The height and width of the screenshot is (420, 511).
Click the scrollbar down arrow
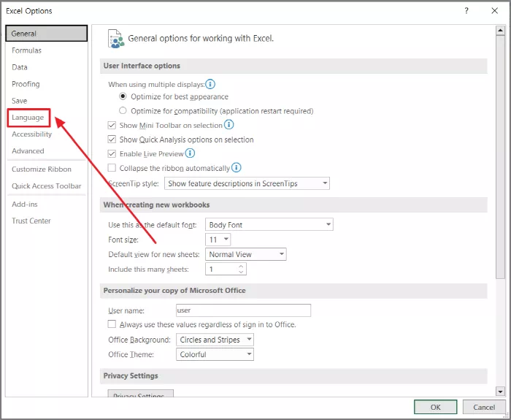point(500,391)
